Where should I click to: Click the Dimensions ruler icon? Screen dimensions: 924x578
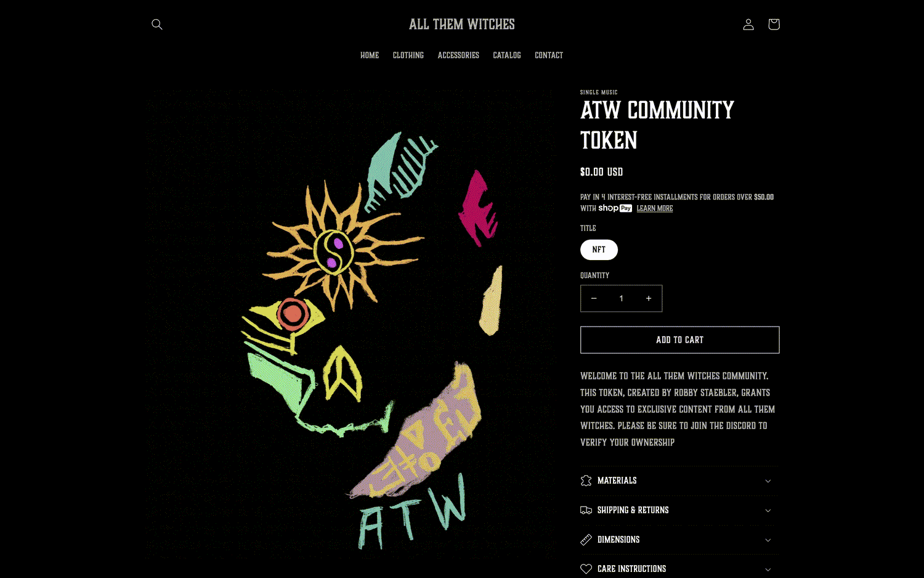(586, 540)
